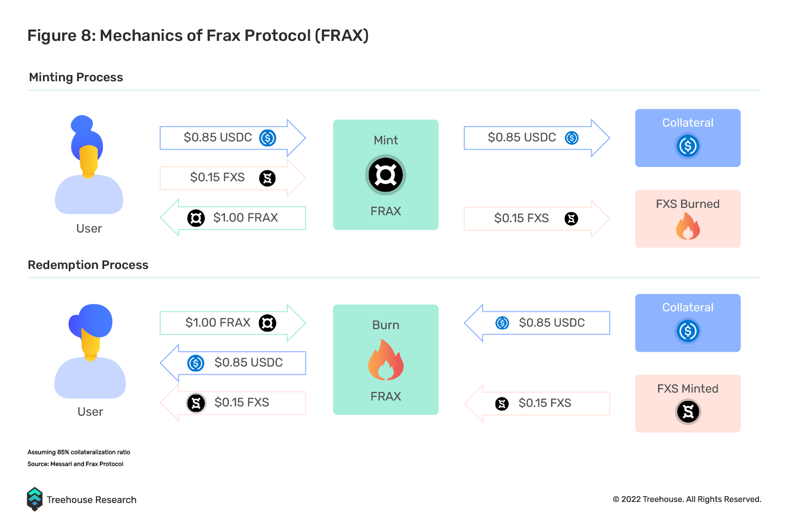The height and width of the screenshot is (532, 788).
Task: Click the Minting Process heading
Action: (76, 77)
